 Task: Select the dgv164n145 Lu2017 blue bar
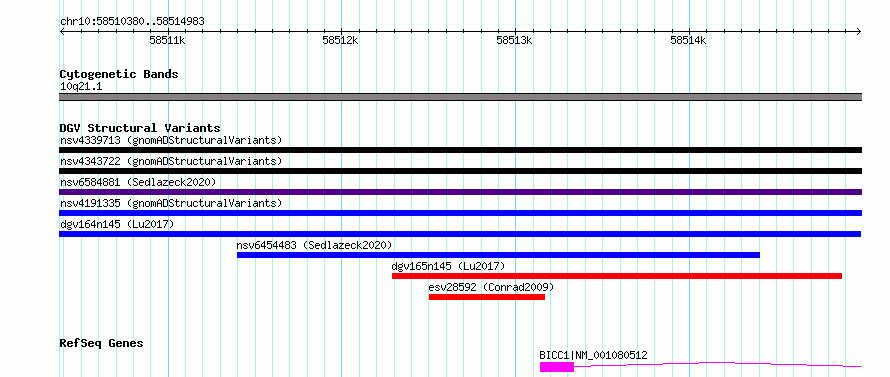[x=460, y=234]
